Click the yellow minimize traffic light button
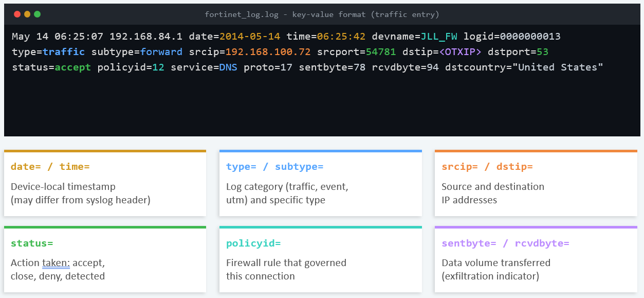 [27, 14]
